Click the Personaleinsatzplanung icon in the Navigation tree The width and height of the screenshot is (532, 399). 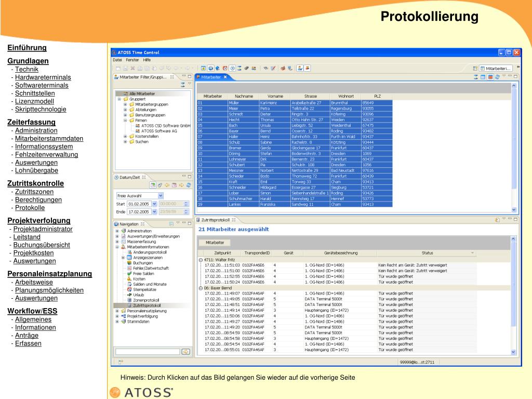tap(123, 311)
